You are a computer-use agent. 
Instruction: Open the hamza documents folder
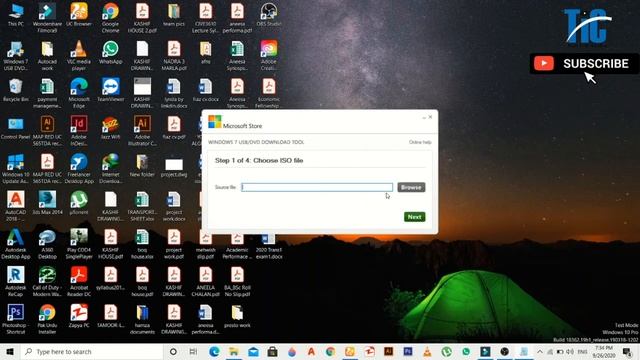click(x=142, y=319)
